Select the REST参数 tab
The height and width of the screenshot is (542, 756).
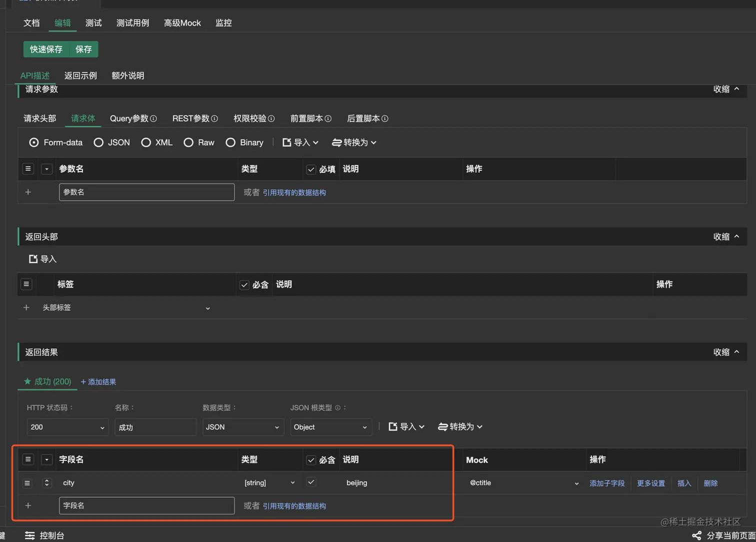click(191, 119)
